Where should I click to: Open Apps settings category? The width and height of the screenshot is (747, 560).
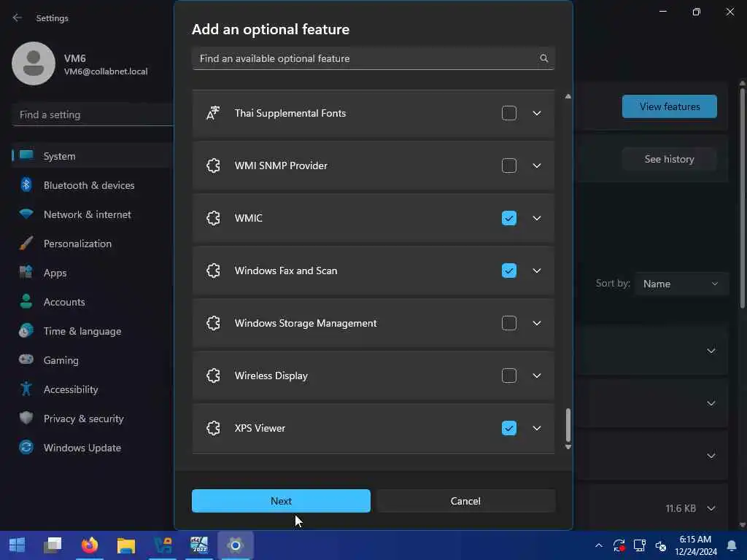click(x=93, y=273)
